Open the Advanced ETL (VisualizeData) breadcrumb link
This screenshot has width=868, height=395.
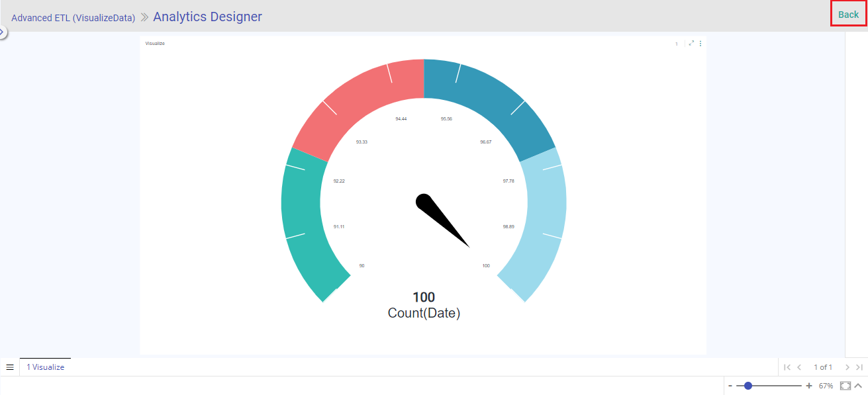73,18
